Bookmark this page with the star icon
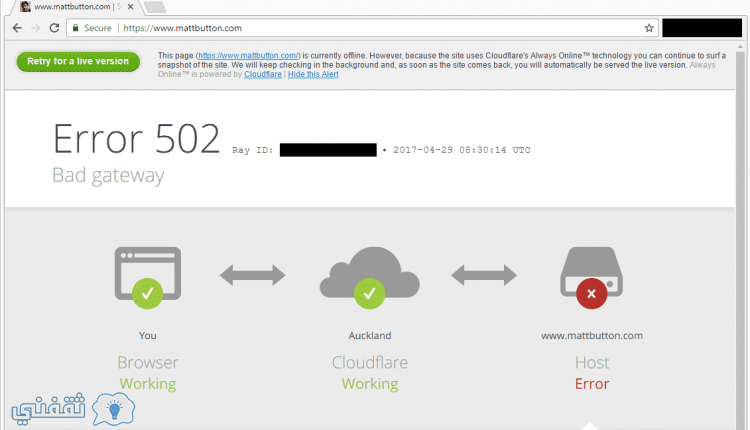This screenshot has width=750, height=430. 649,28
